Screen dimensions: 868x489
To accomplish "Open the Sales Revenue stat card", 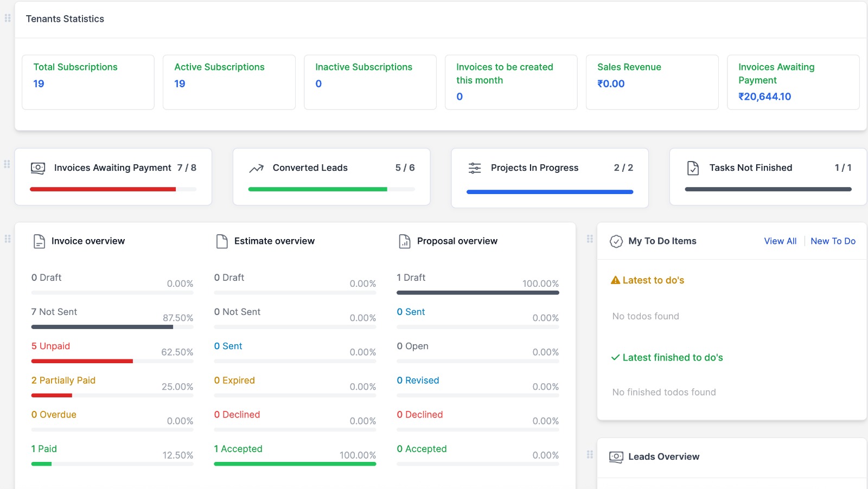I will (x=652, y=82).
